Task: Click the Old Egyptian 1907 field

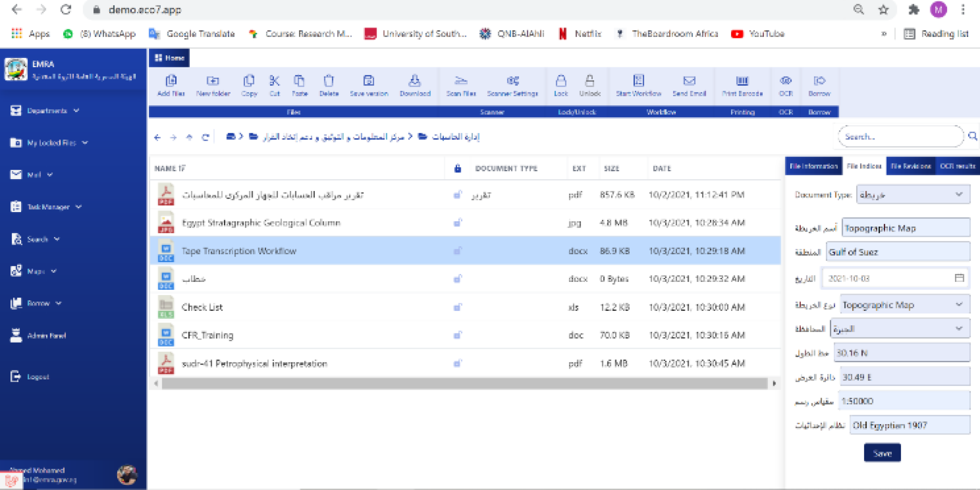Action: click(910, 425)
